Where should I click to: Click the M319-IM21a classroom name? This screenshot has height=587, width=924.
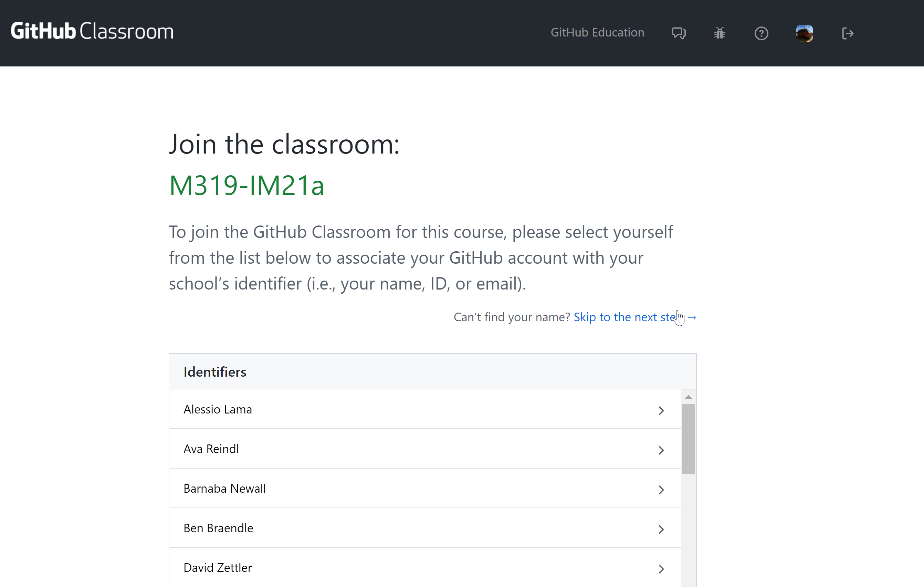point(247,186)
